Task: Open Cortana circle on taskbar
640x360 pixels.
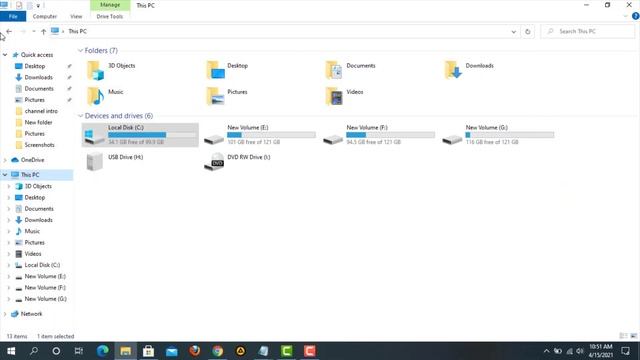Action: pyautogui.click(x=56, y=351)
